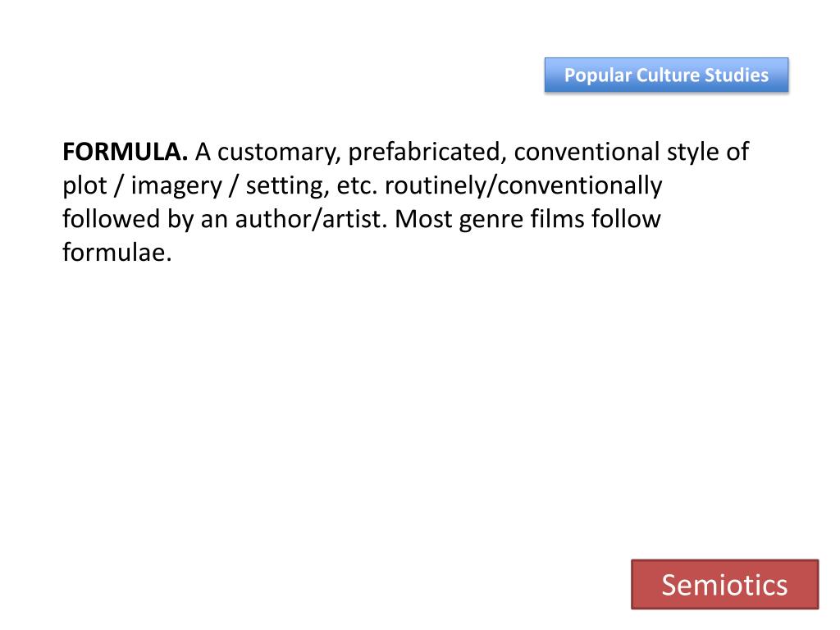The width and height of the screenshot is (840, 630).
Task: Click the final word 'formulae.'
Action: [x=116, y=253]
